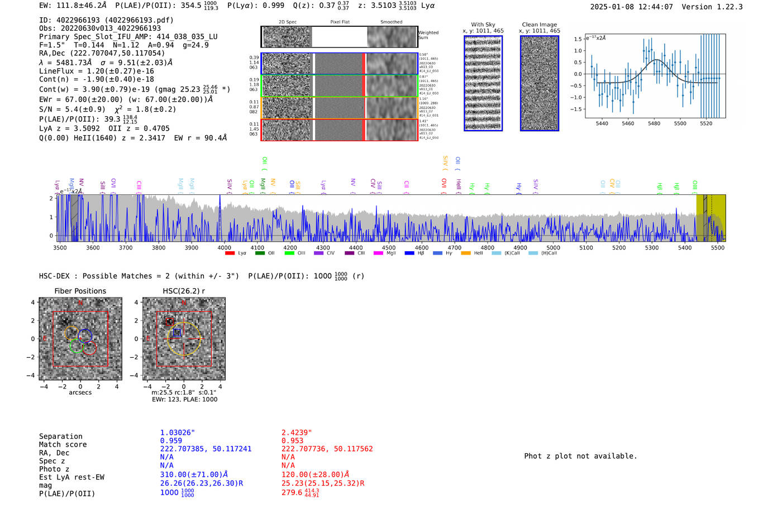Click the orange fiber circle in Fiber Positions
Screen dimensions: 782x532
coord(72,333)
